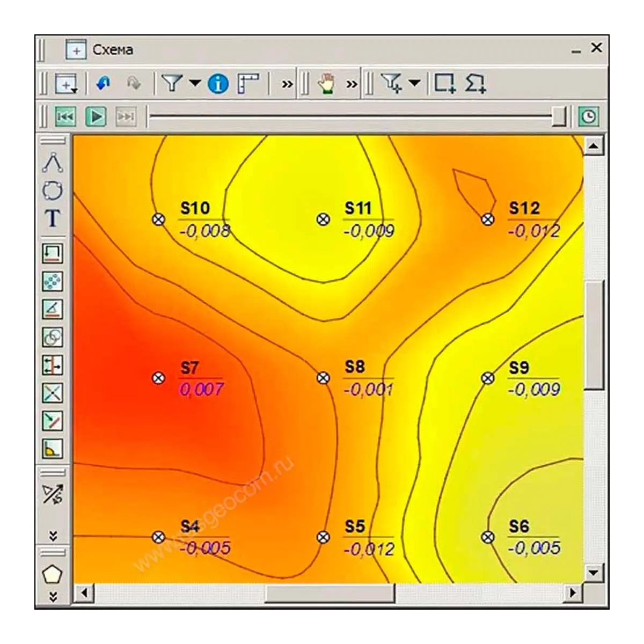Toggle the clock time display button
This screenshot has width=644, height=644.
tap(589, 116)
